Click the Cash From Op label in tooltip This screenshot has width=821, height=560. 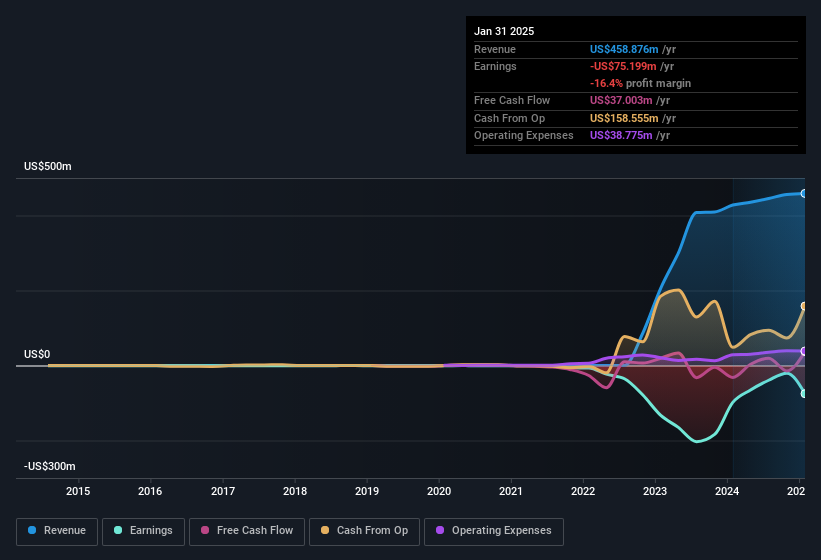pos(509,118)
